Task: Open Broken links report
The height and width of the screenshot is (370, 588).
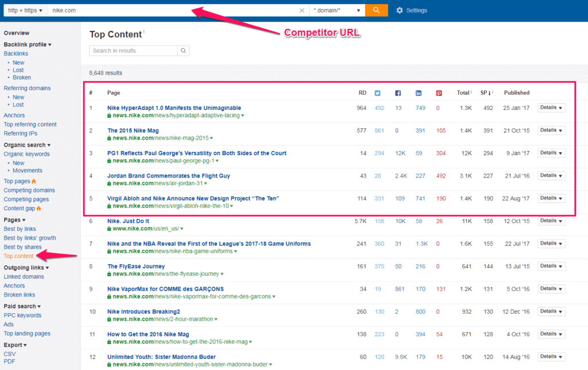Action: point(19,295)
